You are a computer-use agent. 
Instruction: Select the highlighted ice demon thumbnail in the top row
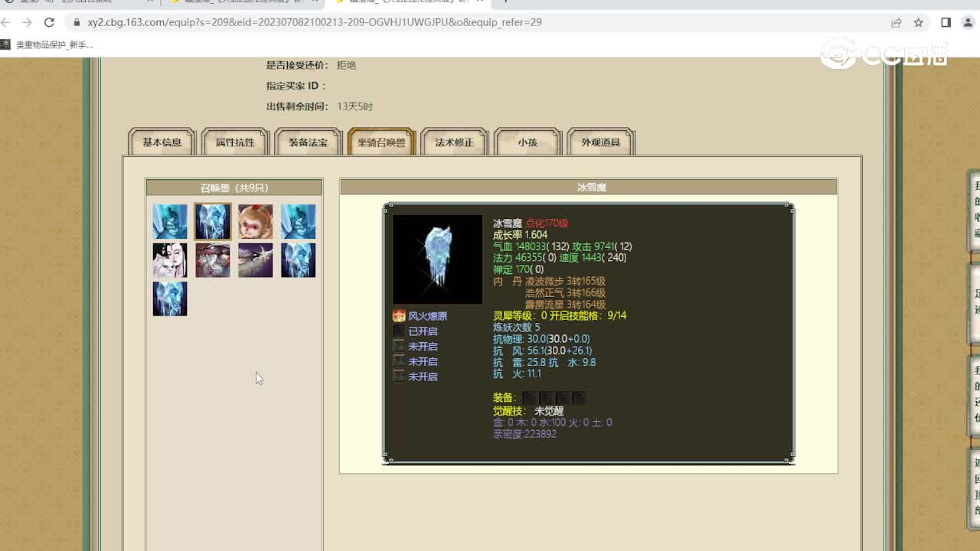click(213, 222)
